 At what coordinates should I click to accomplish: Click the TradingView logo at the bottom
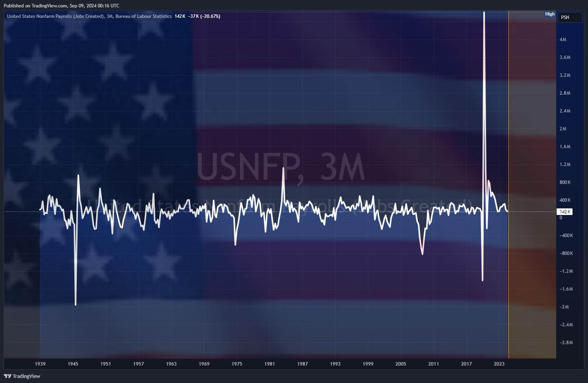pos(22,376)
